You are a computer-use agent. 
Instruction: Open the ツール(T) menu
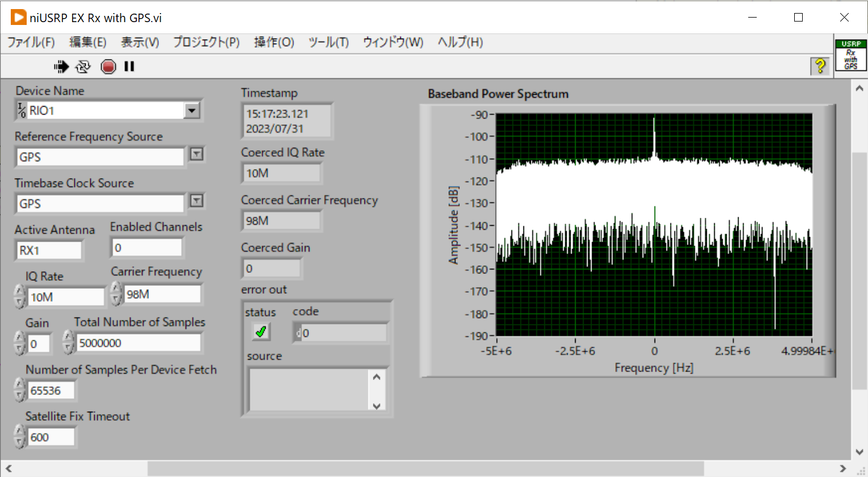[328, 43]
